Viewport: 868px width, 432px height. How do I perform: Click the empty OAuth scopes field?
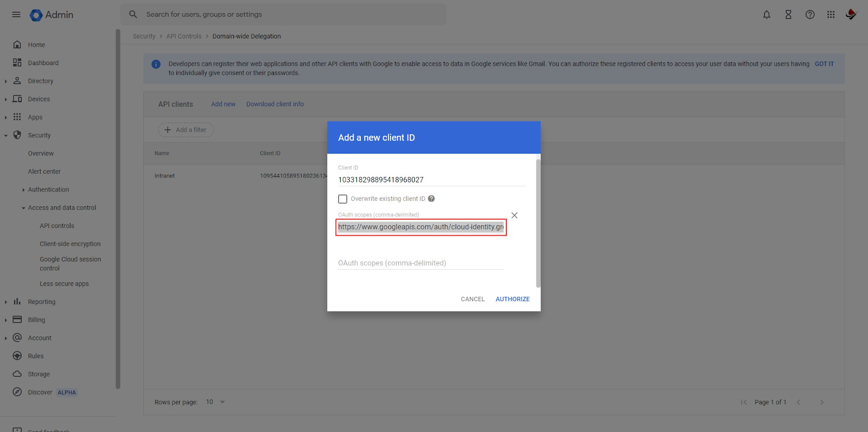point(420,263)
